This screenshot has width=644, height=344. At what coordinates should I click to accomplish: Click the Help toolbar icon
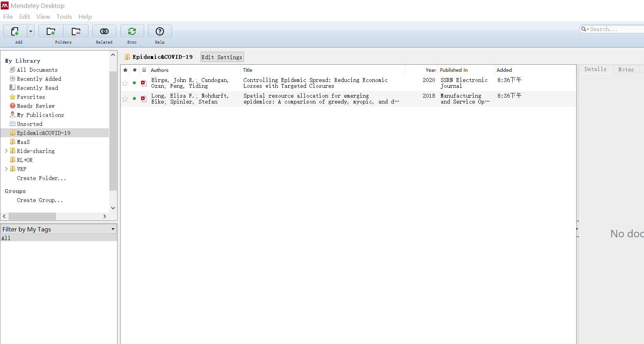click(x=160, y=31)
